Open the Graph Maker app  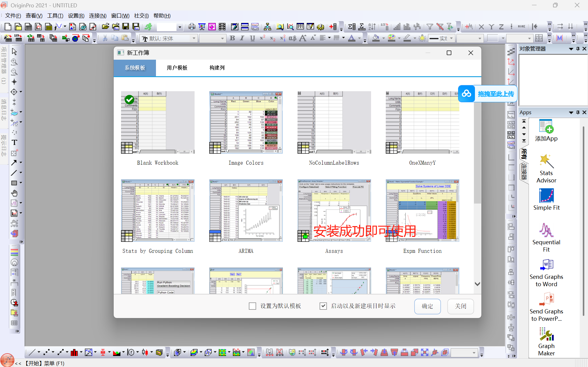[546, 340]
